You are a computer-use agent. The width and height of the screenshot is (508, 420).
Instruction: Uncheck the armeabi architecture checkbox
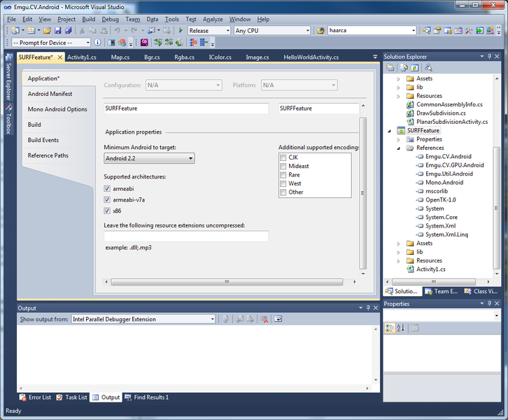[x=107, y=188]
